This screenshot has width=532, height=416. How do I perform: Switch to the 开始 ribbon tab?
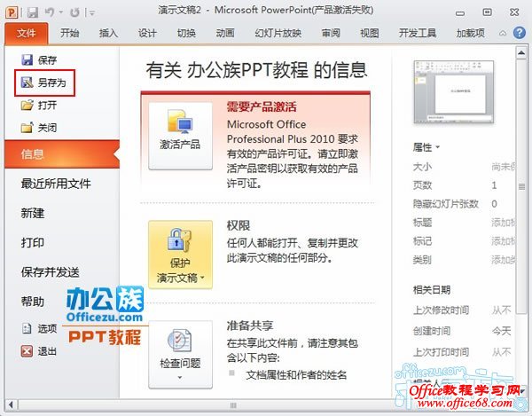tap(69, 33)
